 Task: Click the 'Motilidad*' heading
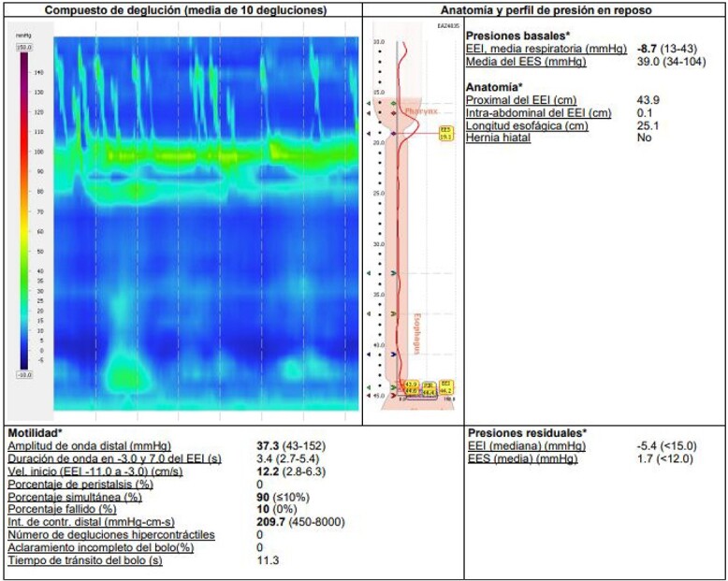click(x=35, y=433)
